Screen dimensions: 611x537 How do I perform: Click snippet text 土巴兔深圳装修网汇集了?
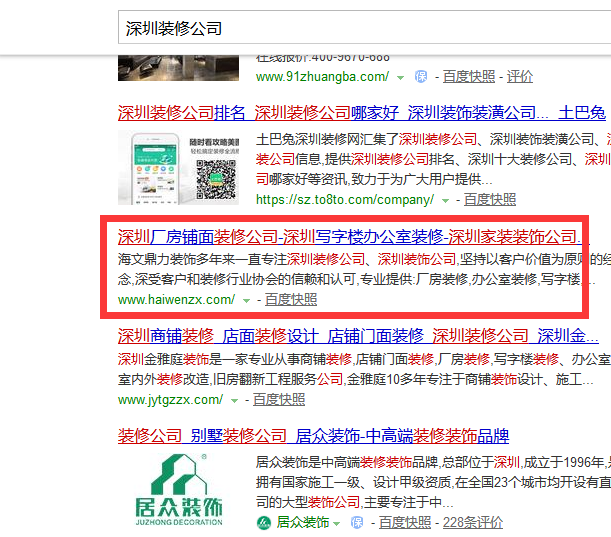327,139
